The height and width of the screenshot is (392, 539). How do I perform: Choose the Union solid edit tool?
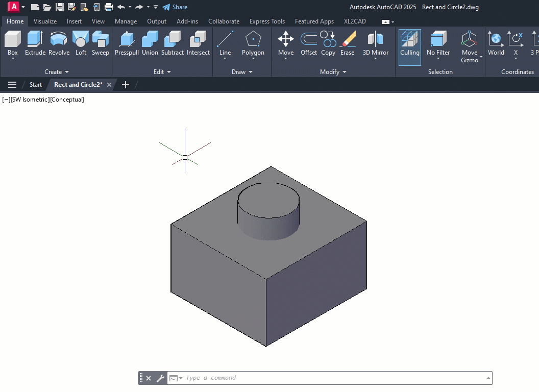point(150,43)
